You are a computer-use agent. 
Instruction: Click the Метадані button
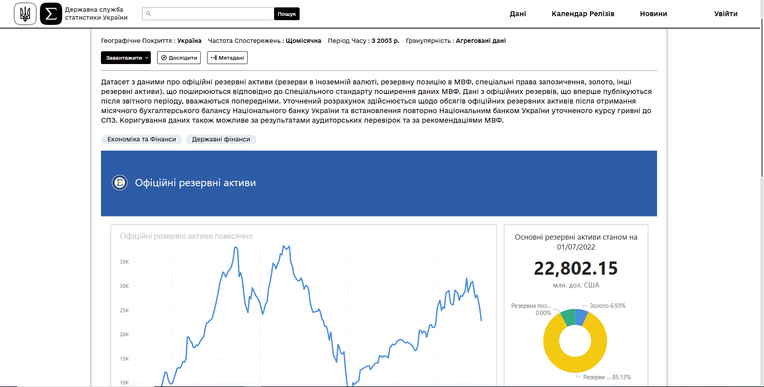click(228, 58)
